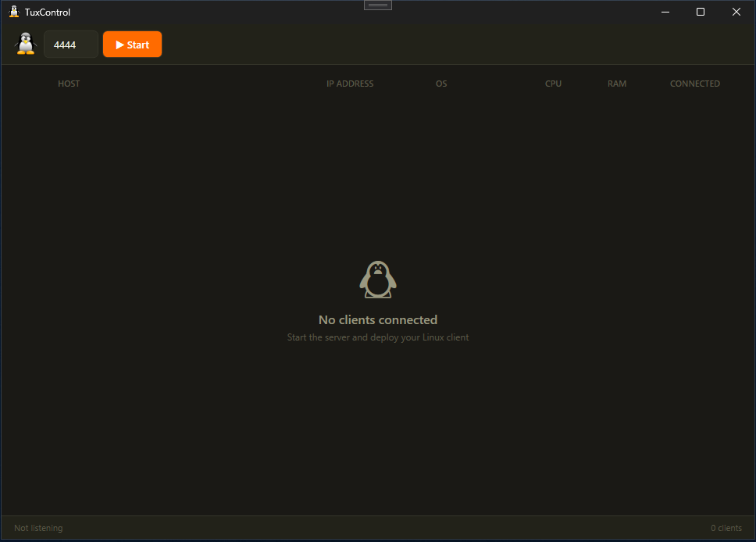Sort by the HOST column header
Image resolution: width=756 pixels, height=542 pixels.
(69, 84)
